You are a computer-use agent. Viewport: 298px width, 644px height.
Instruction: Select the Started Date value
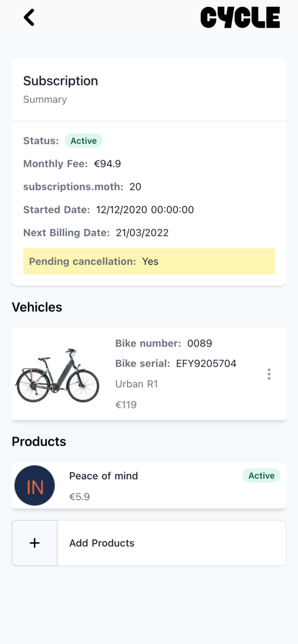click(145, 210)
